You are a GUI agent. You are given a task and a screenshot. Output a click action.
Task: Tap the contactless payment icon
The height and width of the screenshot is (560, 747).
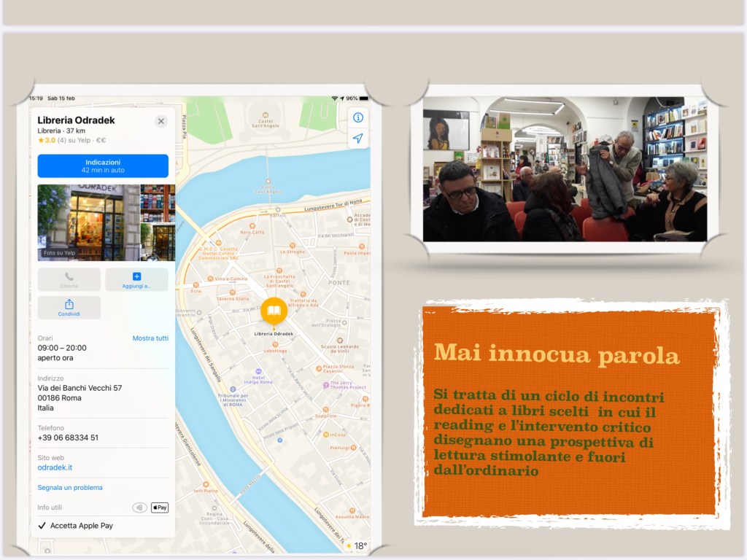[x=139, y=507]
